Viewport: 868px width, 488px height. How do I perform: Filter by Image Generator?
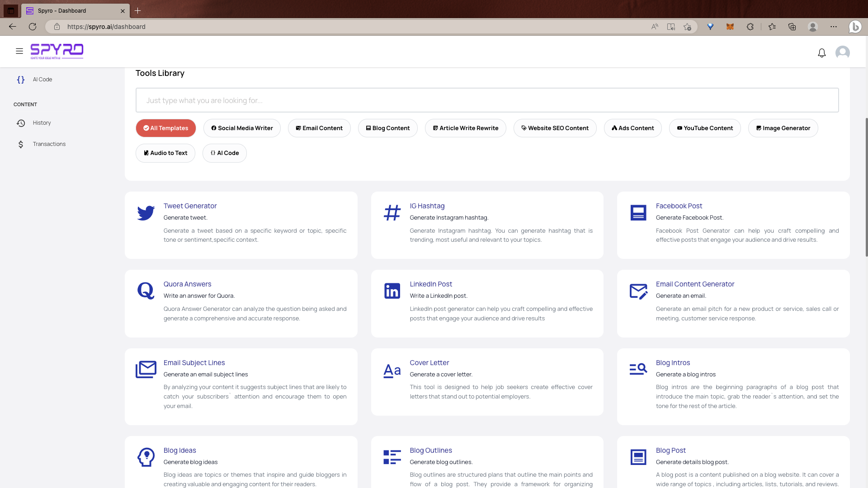coord(783,128)
